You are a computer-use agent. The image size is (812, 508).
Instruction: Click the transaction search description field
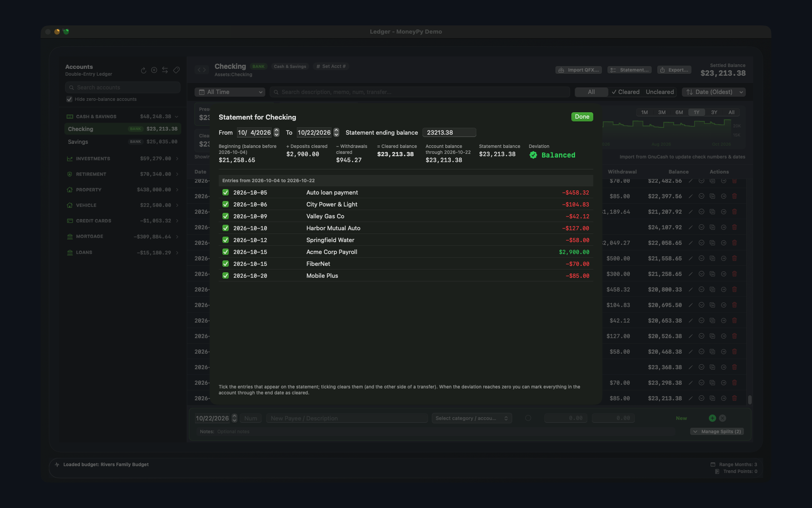420,92
